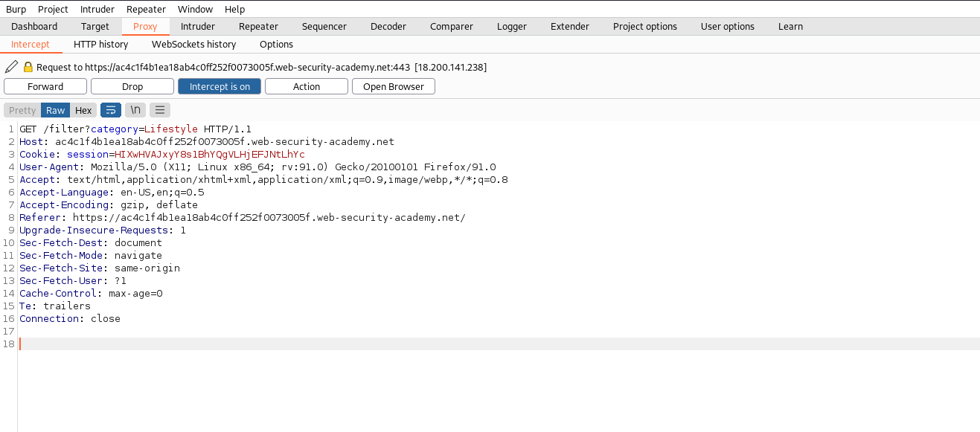Image resolution: width=980 pixels, height=432 pixels.
Task: Click the Cache-Control header line
Action: tap(91, 293)
